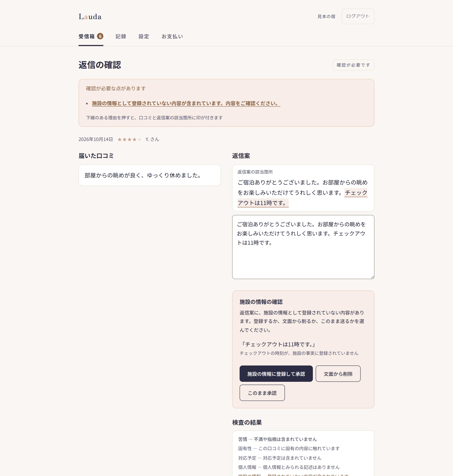Click inside the reply draft textarea

pyautogui.click(x=303, y=247)
